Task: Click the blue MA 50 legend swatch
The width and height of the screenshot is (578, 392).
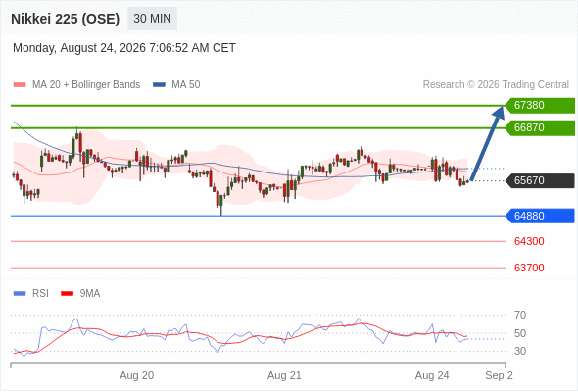Action: coord(160,85)
